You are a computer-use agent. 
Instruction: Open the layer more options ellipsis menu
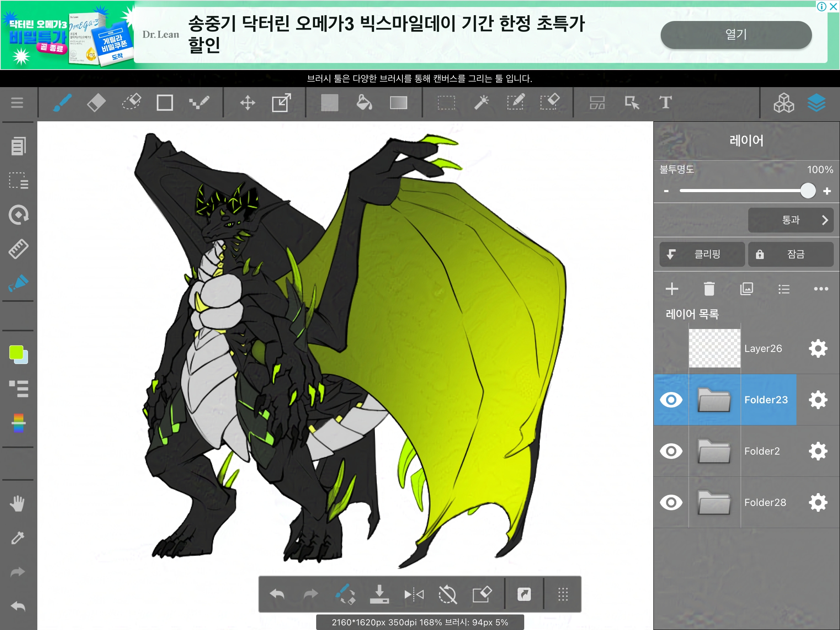click(x=821, y=289)
